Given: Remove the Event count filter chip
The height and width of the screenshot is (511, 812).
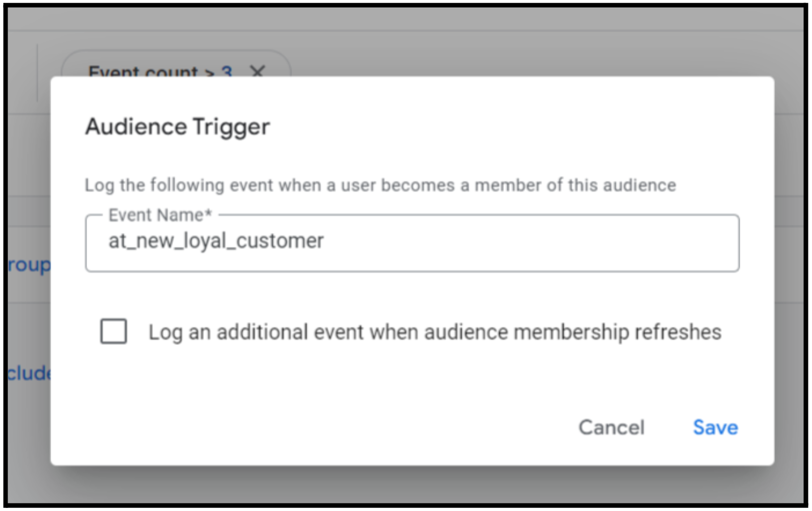Looking at the screenshot, I should click(258, 71).
